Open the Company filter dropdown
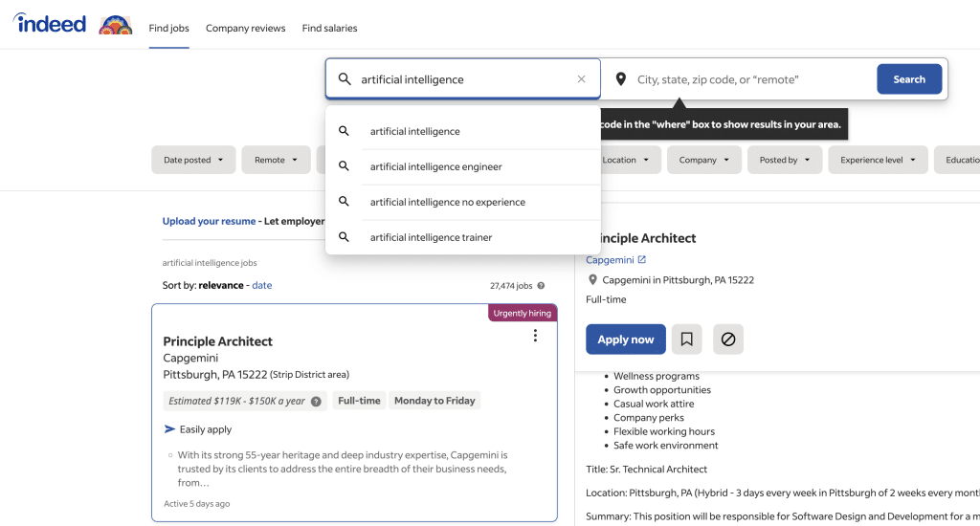The height and width of the screenshot is (526, 980). [703, 160]
